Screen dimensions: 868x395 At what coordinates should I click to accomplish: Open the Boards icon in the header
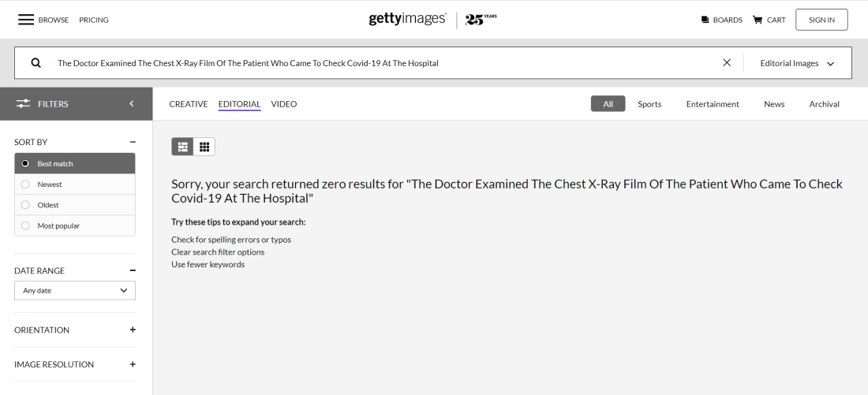coord(705,20)
